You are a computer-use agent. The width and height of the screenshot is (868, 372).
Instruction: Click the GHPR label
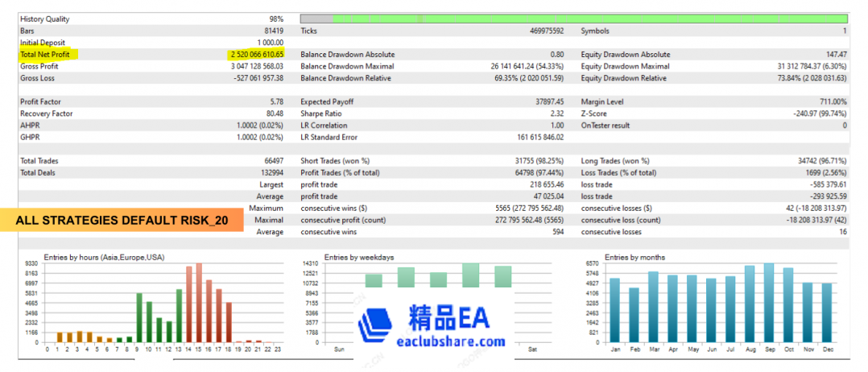click(x=29, y=137)
